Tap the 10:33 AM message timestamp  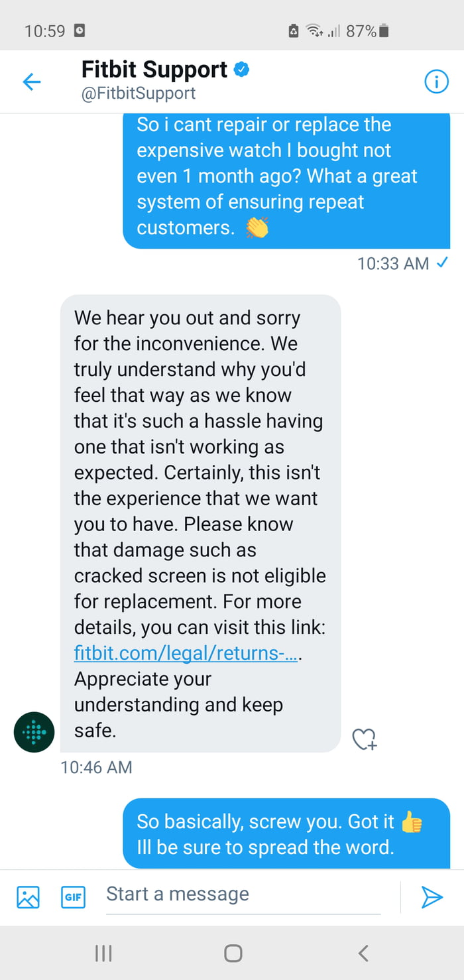pos(393,263)
